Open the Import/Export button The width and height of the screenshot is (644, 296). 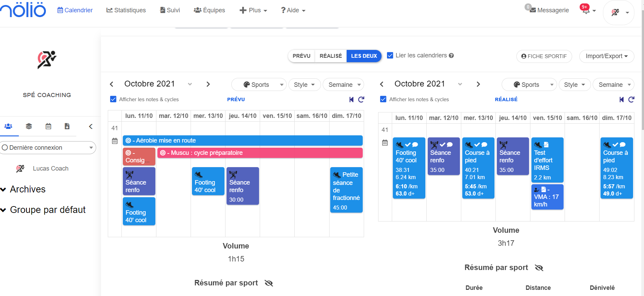(x=606, y=56)
